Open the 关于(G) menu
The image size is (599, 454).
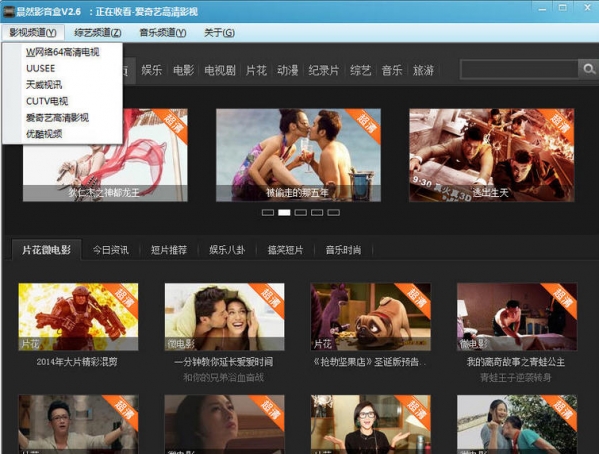coord(219,32)
